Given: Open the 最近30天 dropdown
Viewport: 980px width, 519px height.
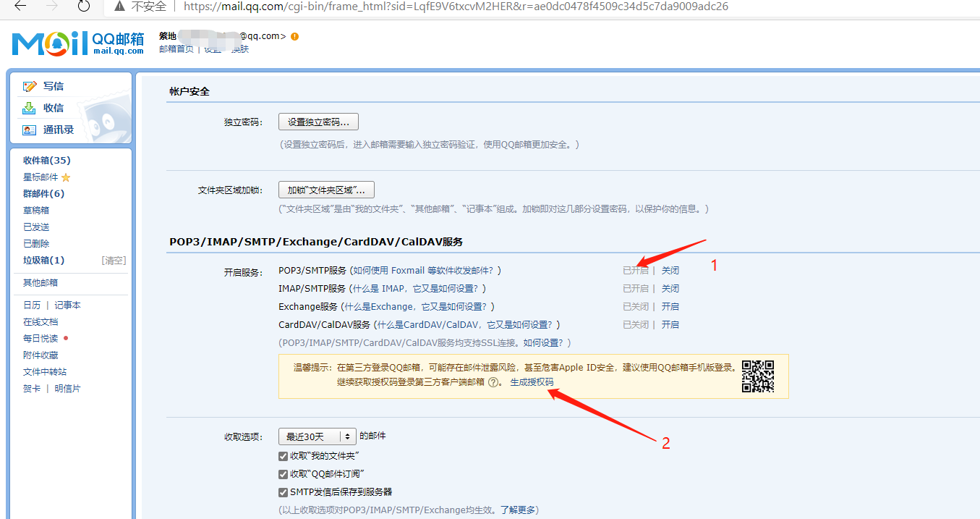Looking at the screenshot, I should click(x=317, y=436).
